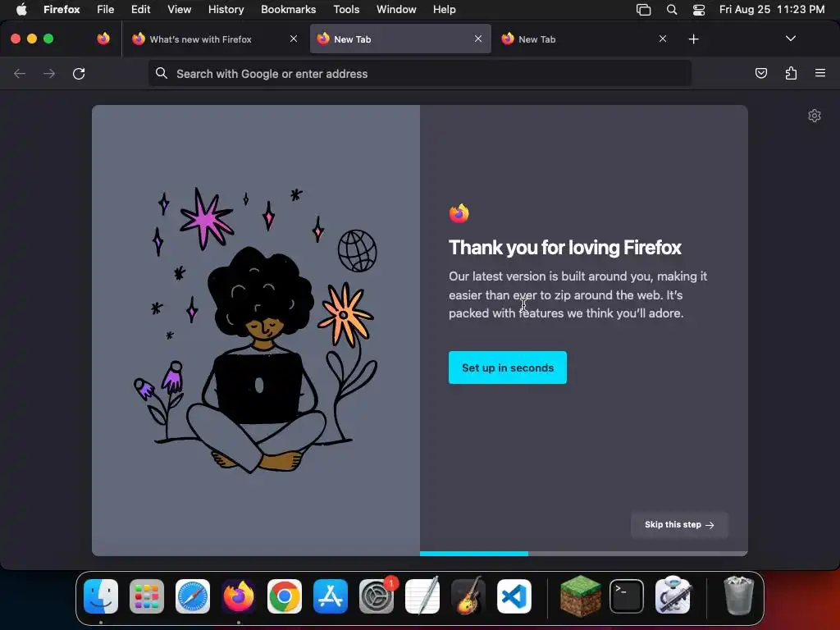The width and height of the screenshot is (840, 630).
Task: Click the Thank you for loving Firefox heading
Action: 564,248
